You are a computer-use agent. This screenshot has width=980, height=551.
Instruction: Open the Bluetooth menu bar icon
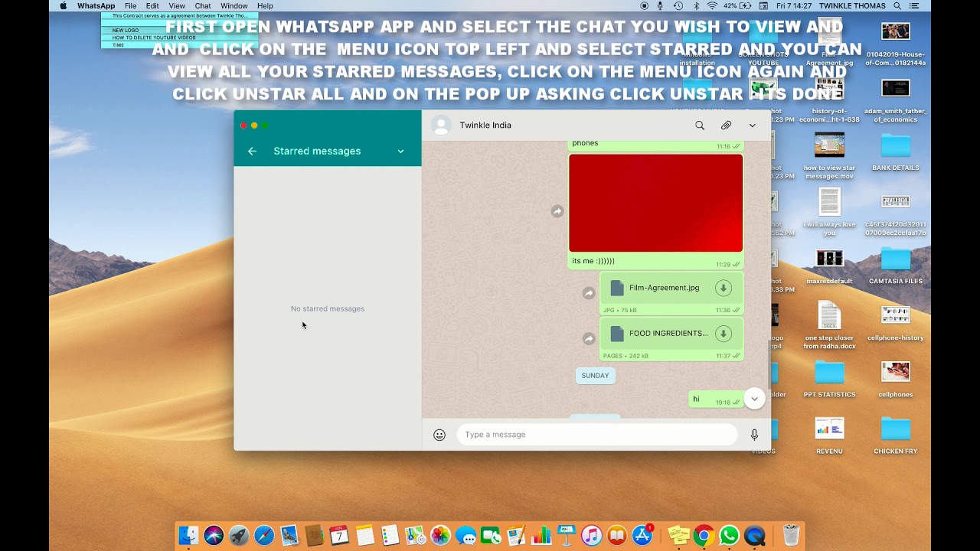(x=696, y=5)
